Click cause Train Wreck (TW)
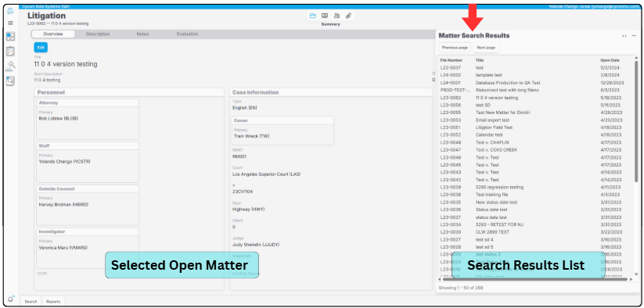This screenshot has height=308, width=644. tap(252, 136)
